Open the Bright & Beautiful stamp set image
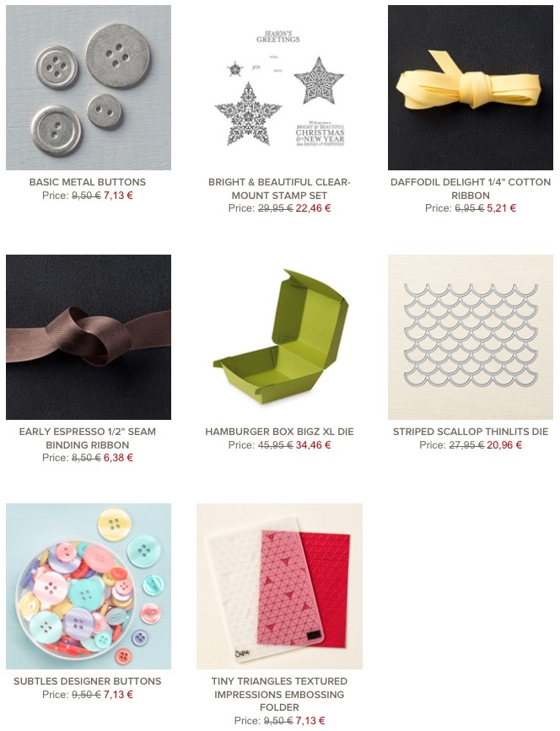This screenshot has width=560, height=731. click(x=279, y=88)
